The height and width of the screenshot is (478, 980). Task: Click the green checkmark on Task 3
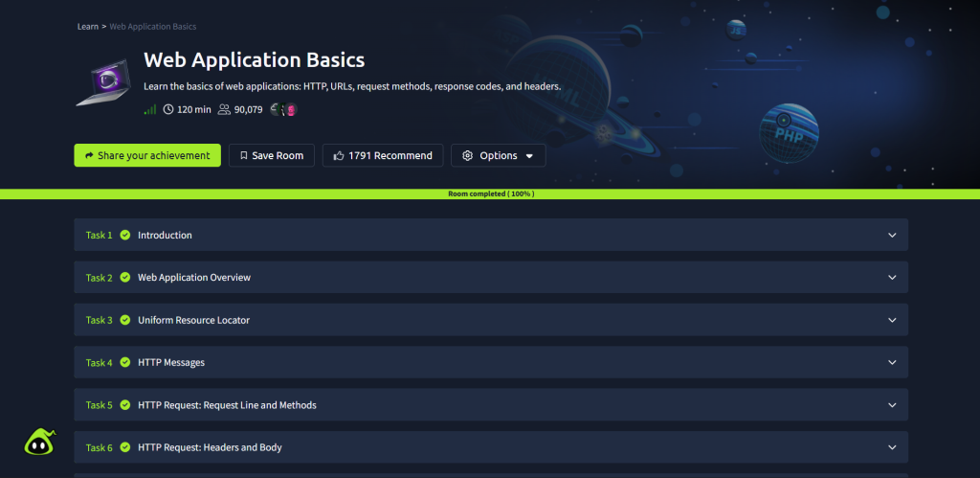pyautogui.click(x=125, y=320)
